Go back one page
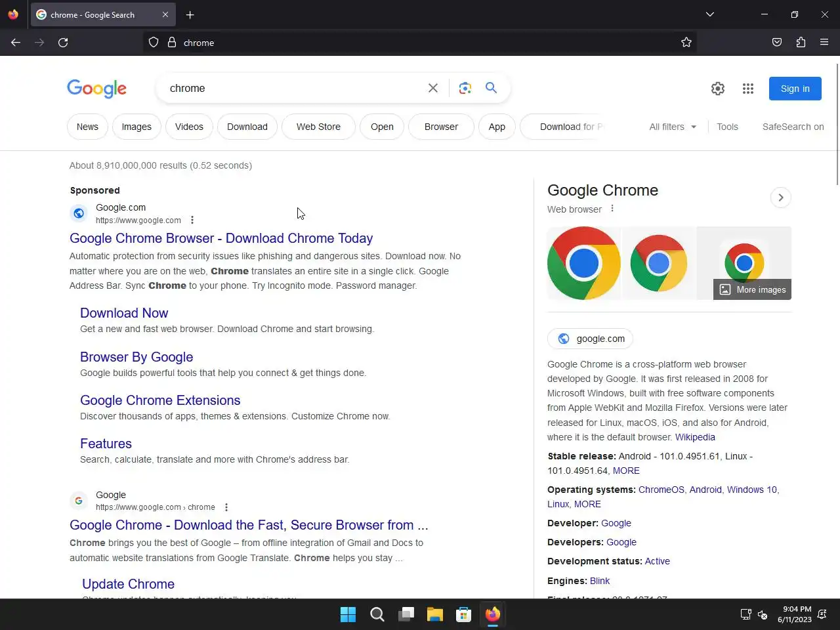The width and height of the screenshot is (840, 630). point(16,43)
